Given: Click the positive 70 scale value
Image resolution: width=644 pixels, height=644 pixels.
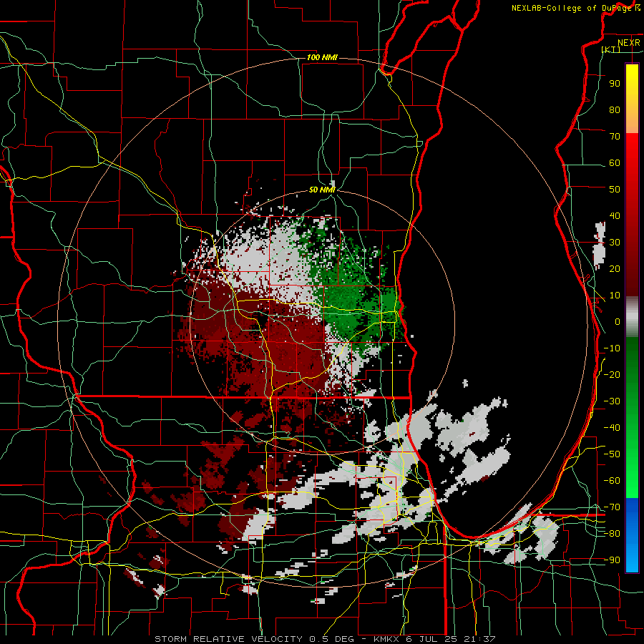Looking at the screenshot, I should coord(615,137).
